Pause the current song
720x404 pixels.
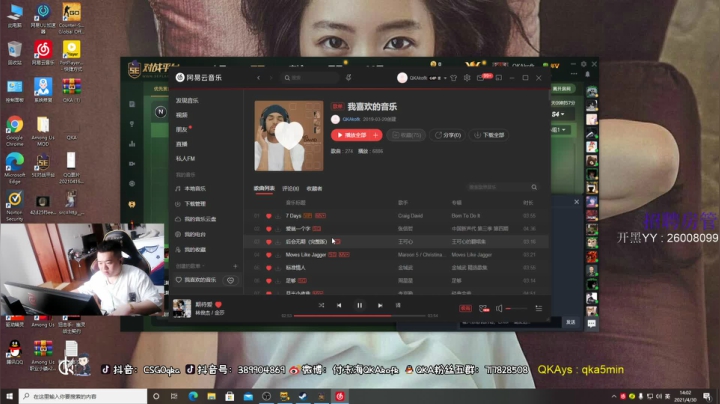coord(360,305)
